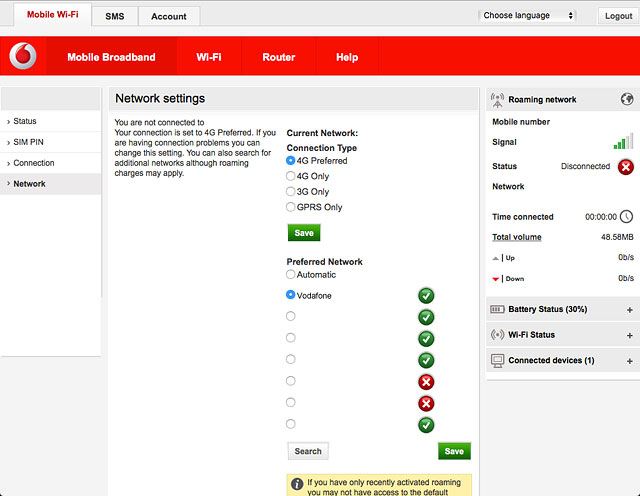Click the Network settings heading
Image resolution: width=640 pixels, height=496 pixels.
(160, 98)
